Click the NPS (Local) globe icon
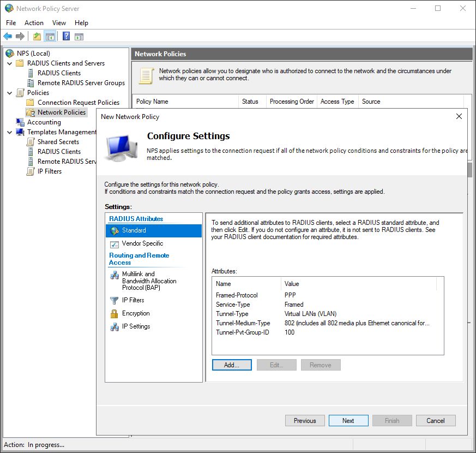476x453 pixels. [10, 53]
